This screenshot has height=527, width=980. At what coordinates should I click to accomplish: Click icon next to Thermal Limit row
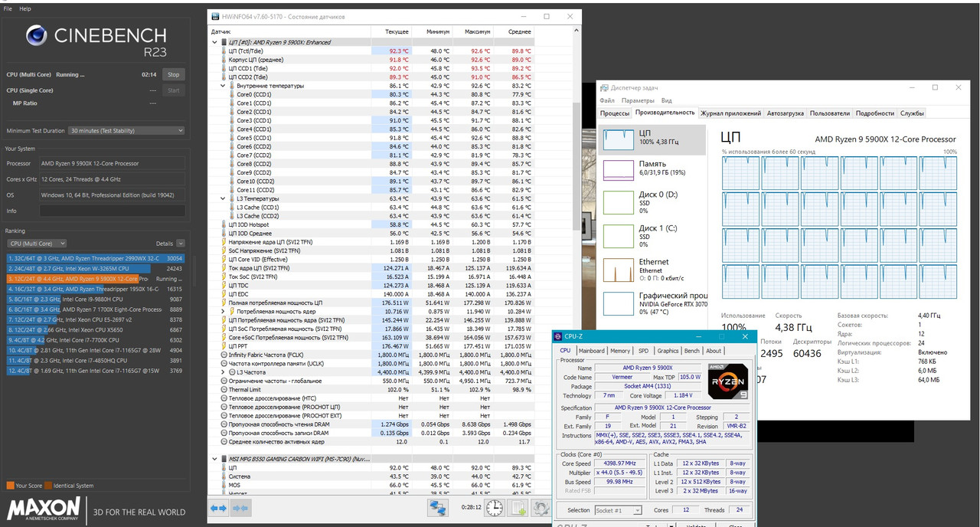pos(224,389)
